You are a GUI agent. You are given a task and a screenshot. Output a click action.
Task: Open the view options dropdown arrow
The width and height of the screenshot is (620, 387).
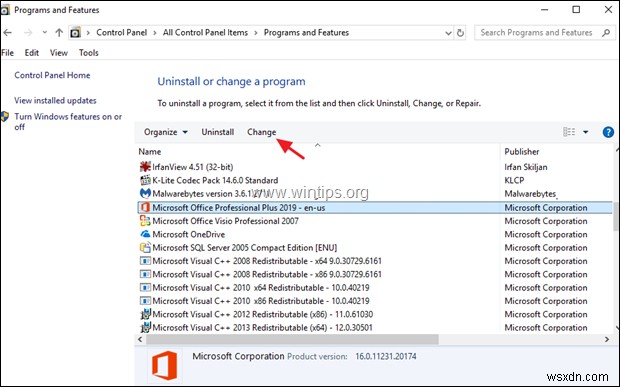(x=586, y=132)
